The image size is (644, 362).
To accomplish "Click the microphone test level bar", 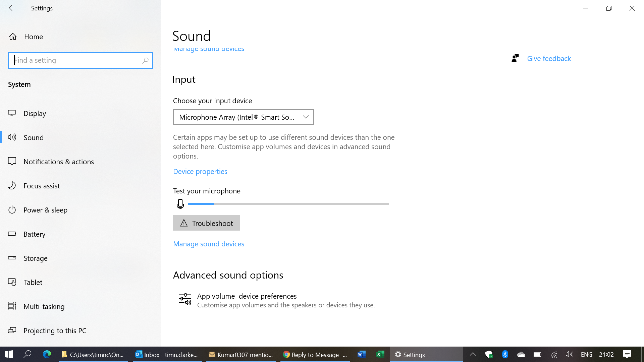I will (288, 204).
